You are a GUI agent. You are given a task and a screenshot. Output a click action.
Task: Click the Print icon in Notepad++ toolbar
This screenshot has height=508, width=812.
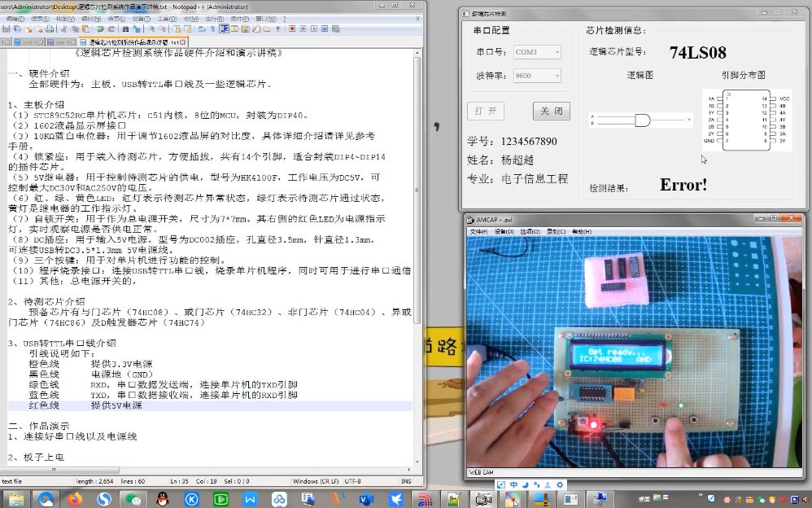point(51,28)
